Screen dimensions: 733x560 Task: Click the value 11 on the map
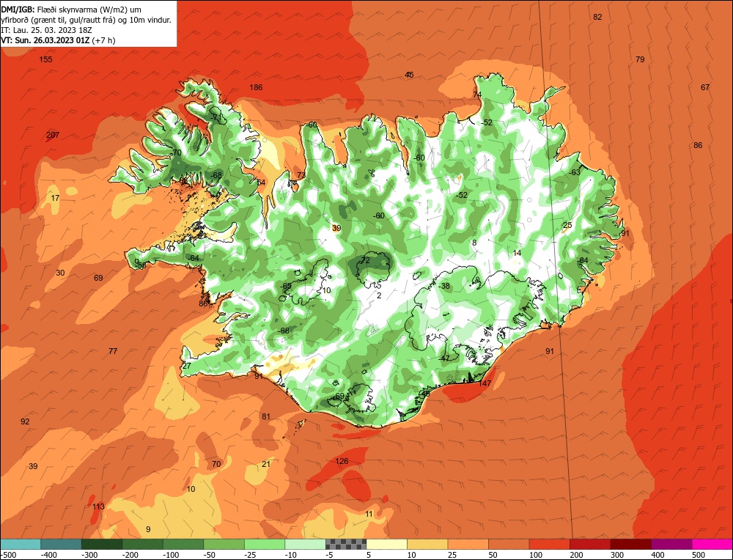pos(369,515)
